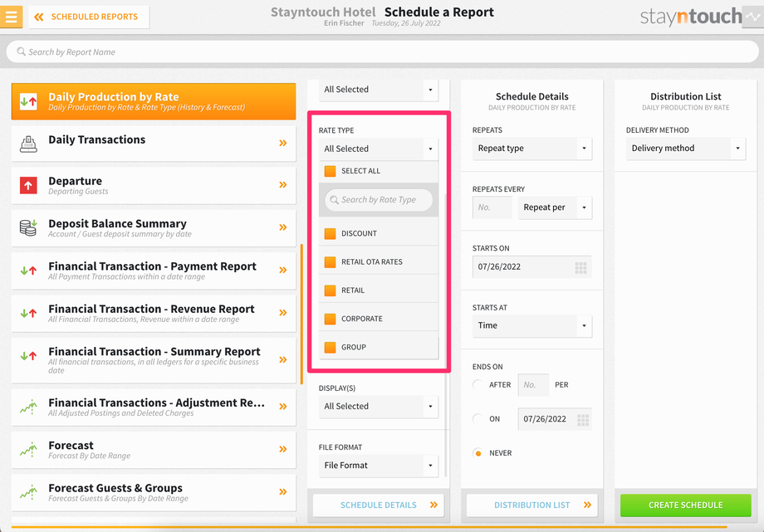The image size is (764, 532).
Task: Open the Delivery method dropdown
Action: [x=686, y=148]
